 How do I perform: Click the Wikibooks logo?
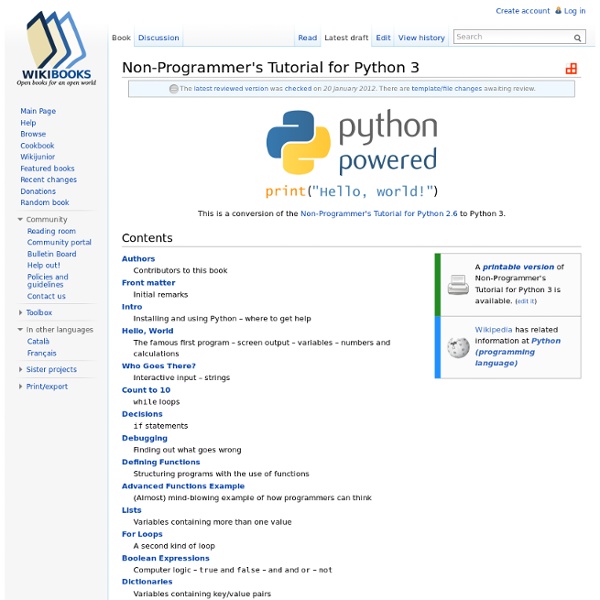tap(56, 48)
